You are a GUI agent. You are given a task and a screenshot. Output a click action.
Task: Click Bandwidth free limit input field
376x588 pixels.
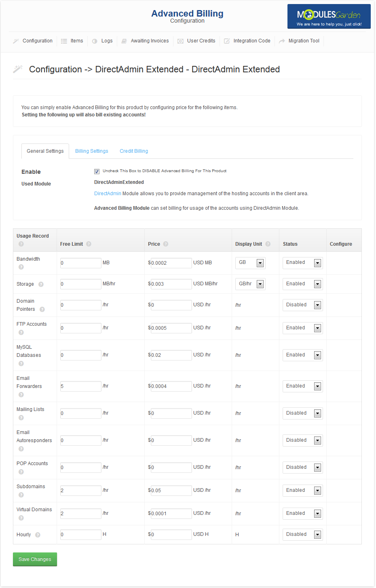click(80, 263)
